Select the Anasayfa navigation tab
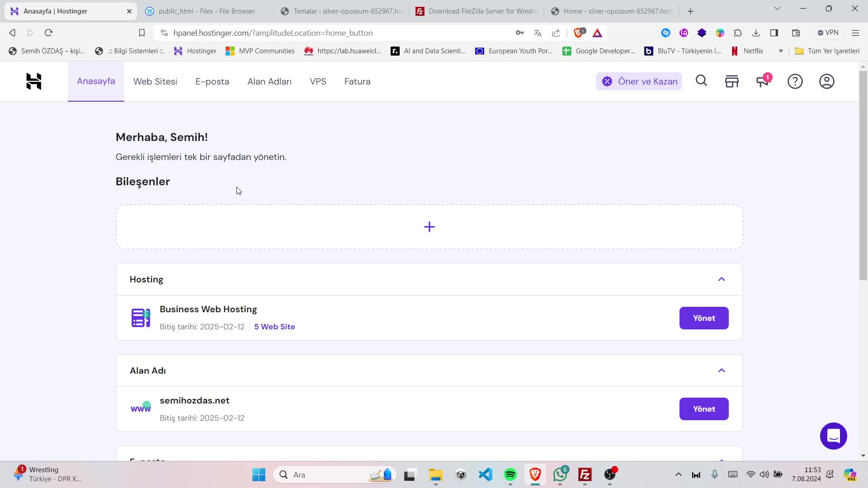 (96, 81)
